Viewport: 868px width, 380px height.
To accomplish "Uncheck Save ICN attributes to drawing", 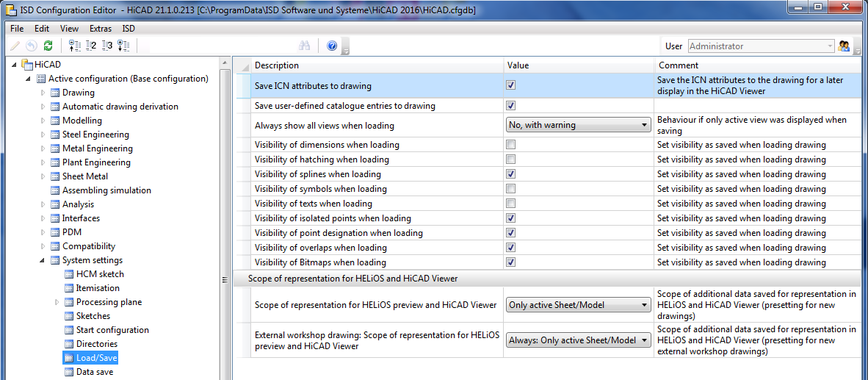I will point(511,86).
